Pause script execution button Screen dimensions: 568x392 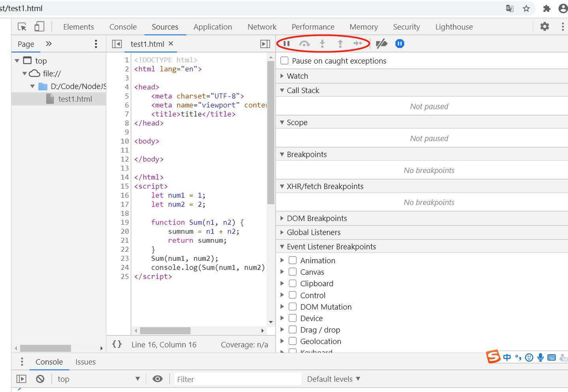coord(287,44)
